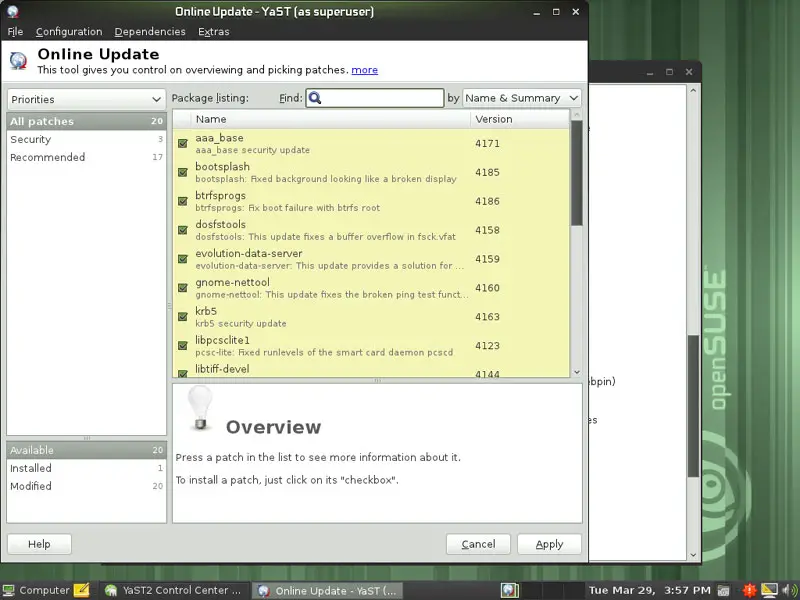This screenshot has height=600, width=800.
Task: Switch to YaST2 Control Center taskbar window
Action: 173,590
